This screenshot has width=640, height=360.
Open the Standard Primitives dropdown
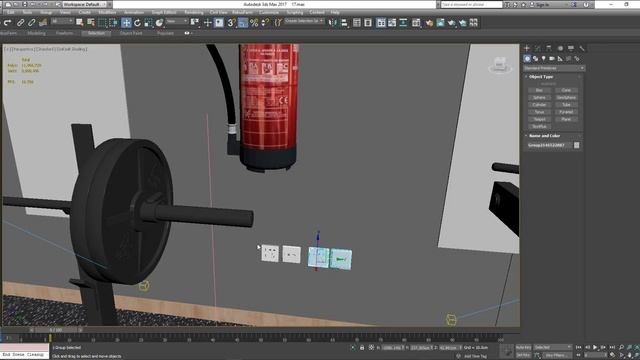[554, 68]
